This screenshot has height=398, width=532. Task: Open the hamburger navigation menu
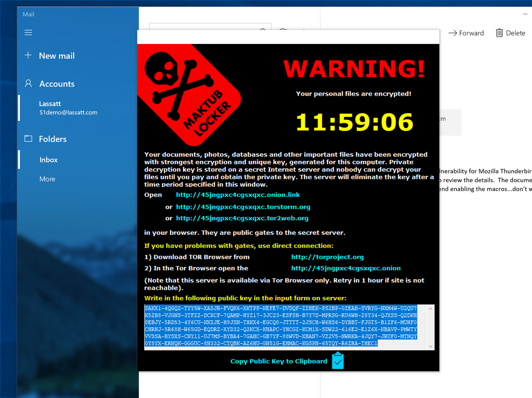pos(28,33)
